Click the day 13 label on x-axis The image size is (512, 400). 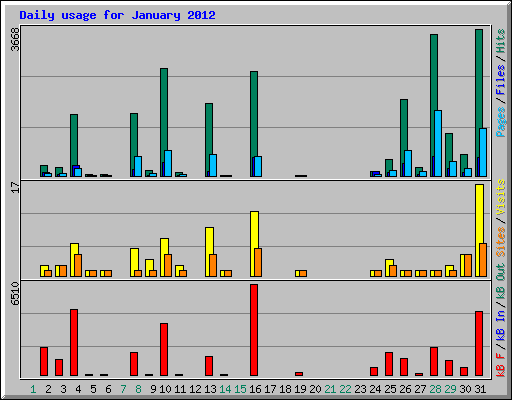210,389
